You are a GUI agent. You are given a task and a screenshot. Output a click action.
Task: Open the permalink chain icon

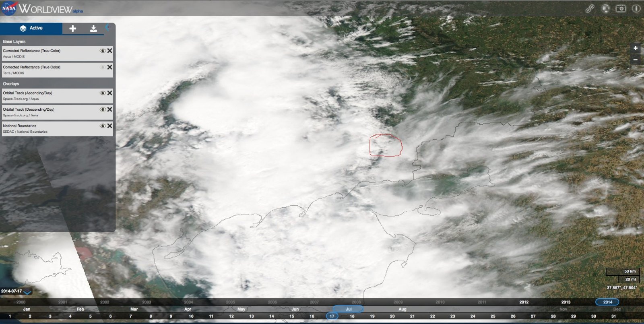(590, 8)
